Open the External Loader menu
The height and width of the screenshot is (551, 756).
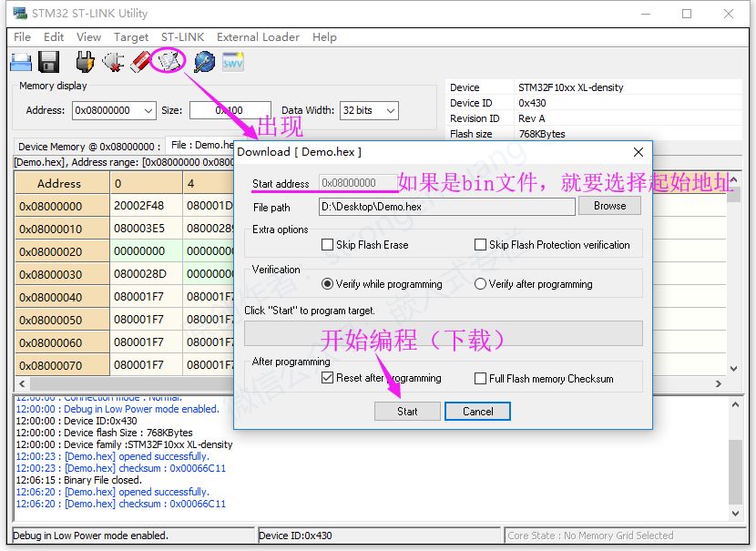coord(258,37)
